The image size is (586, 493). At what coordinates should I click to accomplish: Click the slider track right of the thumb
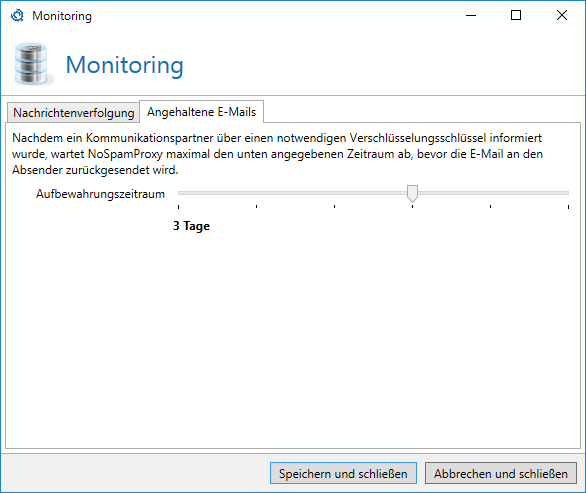(493, 193)
